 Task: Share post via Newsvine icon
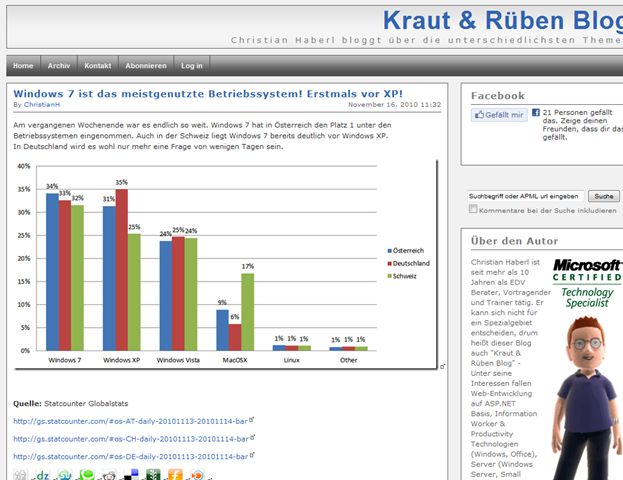(153, 475)
